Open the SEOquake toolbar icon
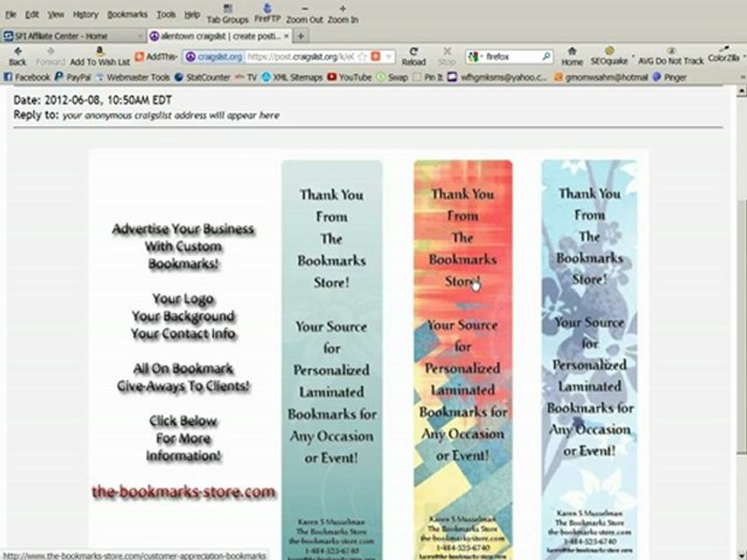 (x=608, y=51)
